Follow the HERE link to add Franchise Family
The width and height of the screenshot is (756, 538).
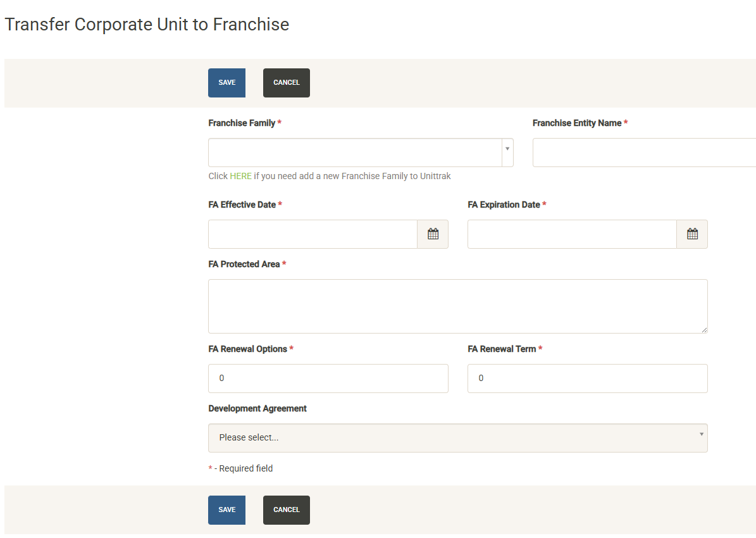click(240, 176)
